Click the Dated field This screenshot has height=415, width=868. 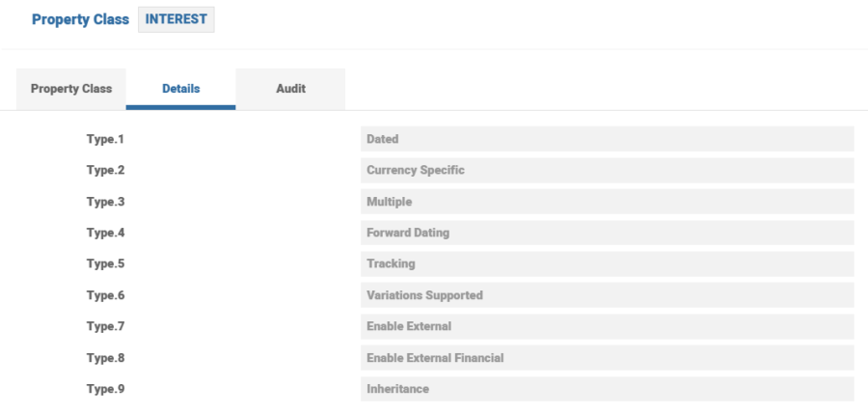click(607, 139)
